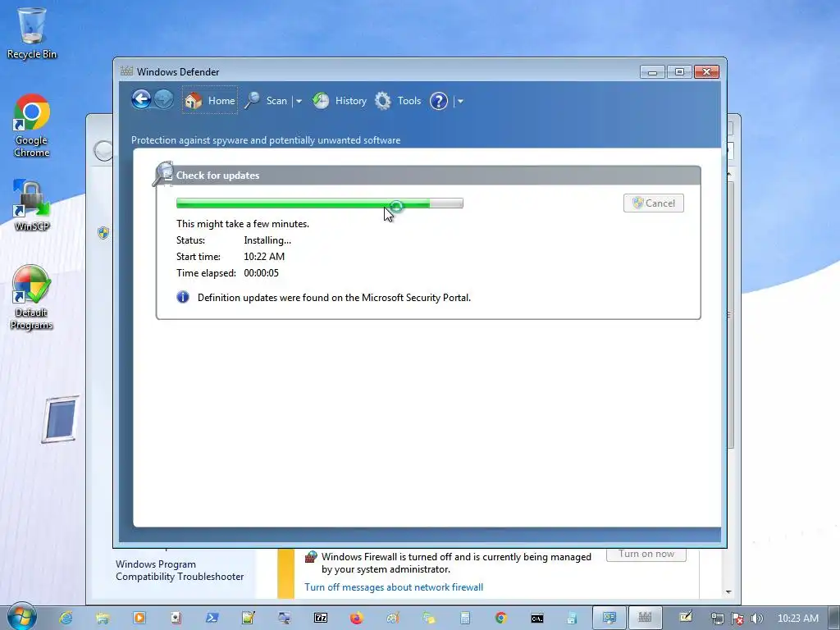Image resolution: width=840 pixels, height=630 pixels.
Task: Open the 7-Zip taskbar icon
Action: pos(321,618)
